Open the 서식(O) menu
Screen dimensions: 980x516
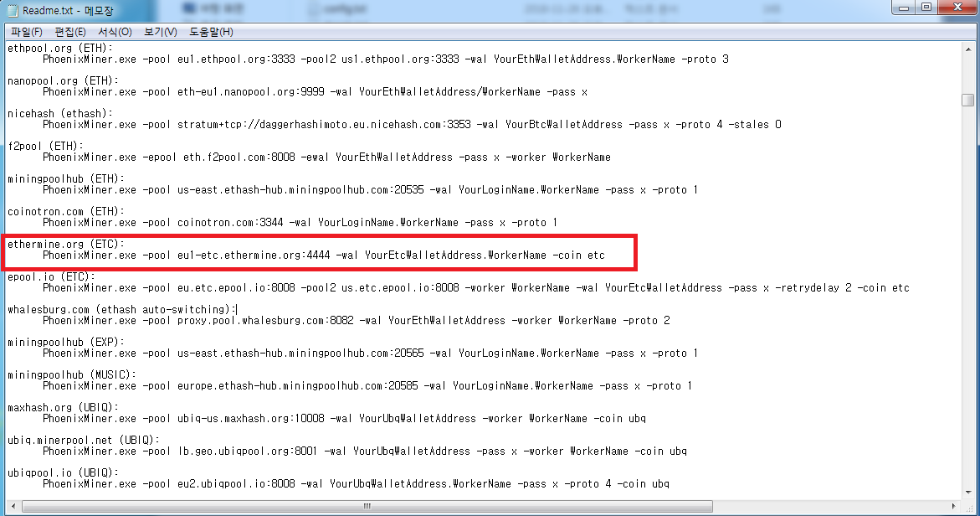point(115,32)
